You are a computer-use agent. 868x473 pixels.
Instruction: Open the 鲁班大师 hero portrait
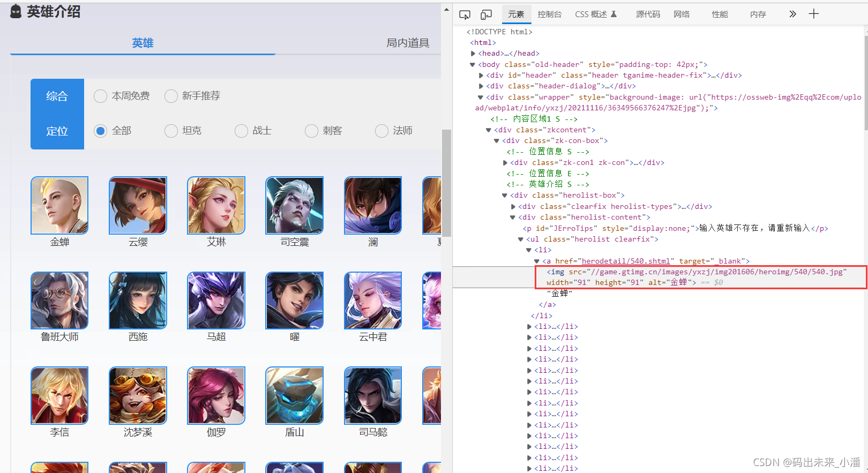pyautogui.click(x=59, y=301)
